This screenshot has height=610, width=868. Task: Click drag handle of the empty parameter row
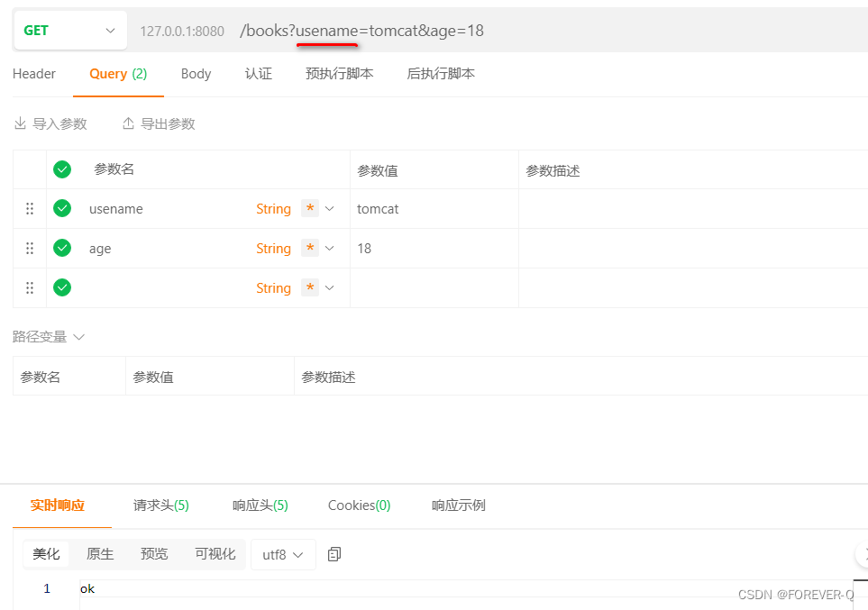pos(29,287)
